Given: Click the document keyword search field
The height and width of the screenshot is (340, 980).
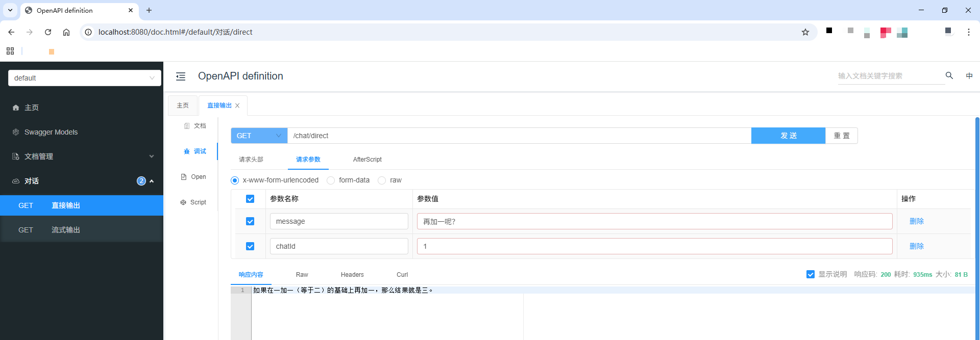Looking at the screenshot, I should [890, 76].
